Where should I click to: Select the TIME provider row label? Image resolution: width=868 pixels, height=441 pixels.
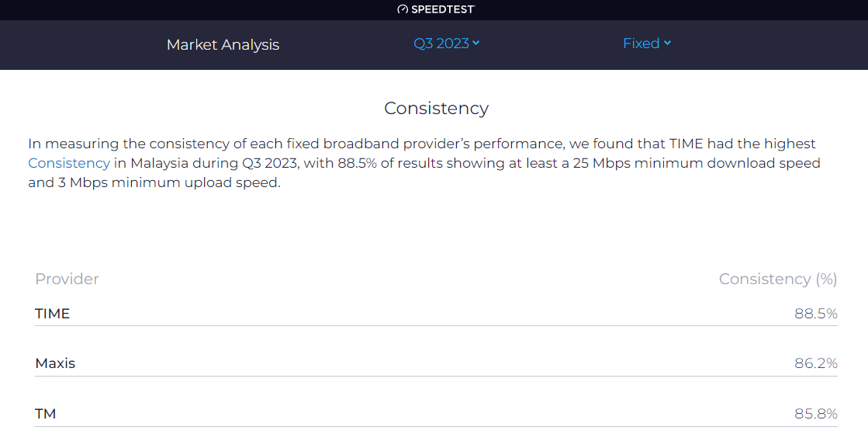click(53, 314)
